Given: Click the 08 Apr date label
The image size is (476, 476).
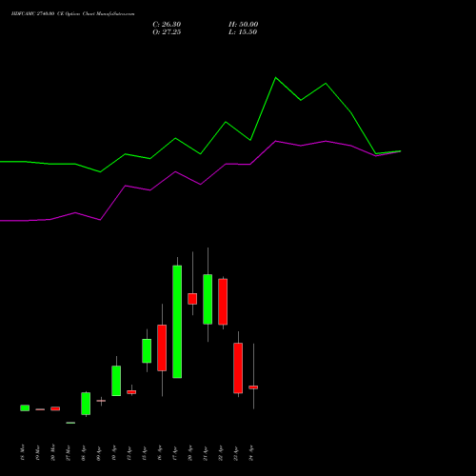Looking at the screenshot, I should click(84, 453).
